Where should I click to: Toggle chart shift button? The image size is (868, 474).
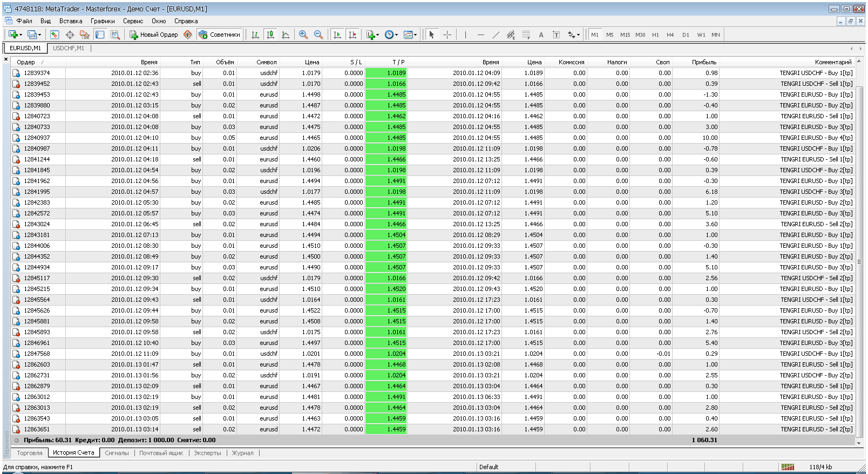352,35
